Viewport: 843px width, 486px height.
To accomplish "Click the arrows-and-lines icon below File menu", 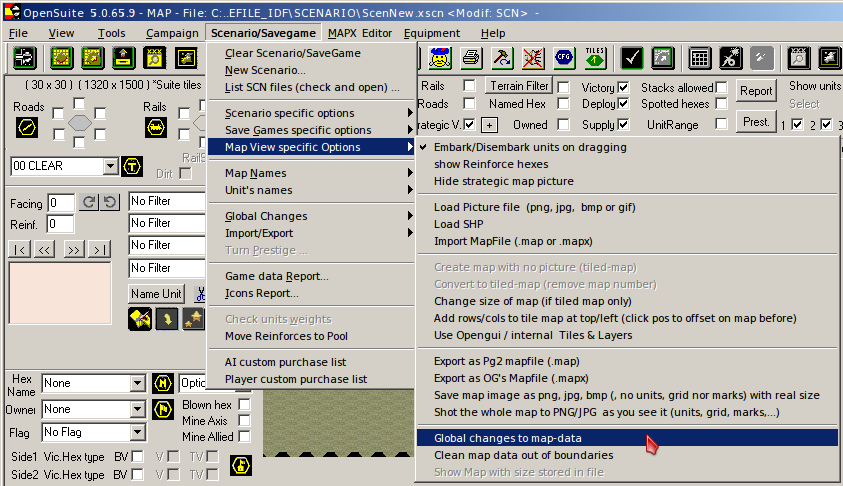I will pyautogui.click(x=24, y=58).
